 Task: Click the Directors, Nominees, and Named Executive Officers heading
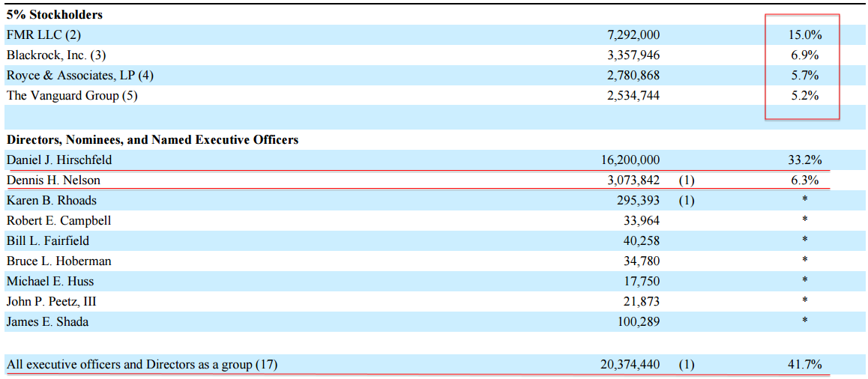click(152, 139)
